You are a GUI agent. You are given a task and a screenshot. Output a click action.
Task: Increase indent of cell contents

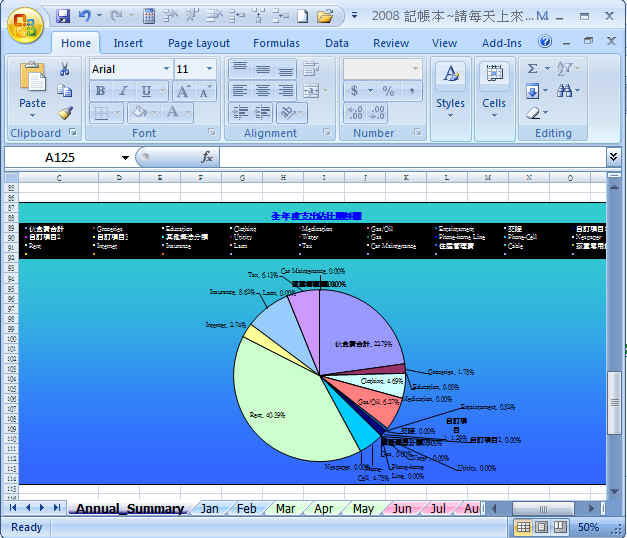coord(262,113)
